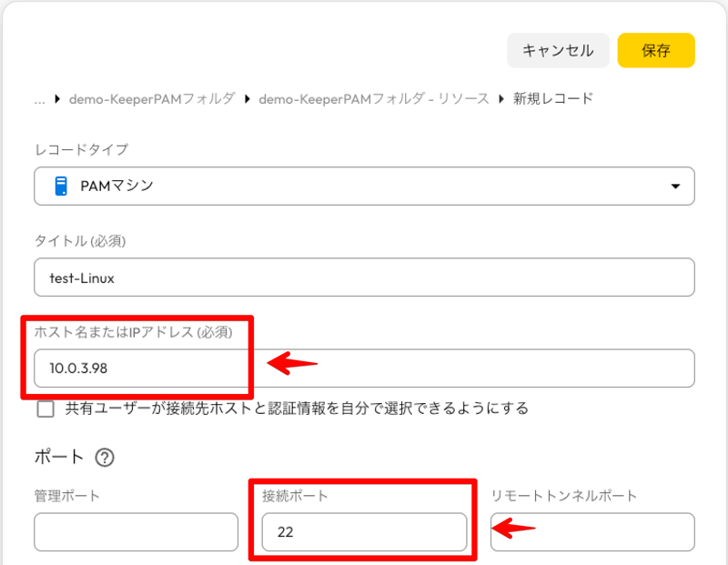Focus the リモートトンネルポート input field

tap(591, 532)
